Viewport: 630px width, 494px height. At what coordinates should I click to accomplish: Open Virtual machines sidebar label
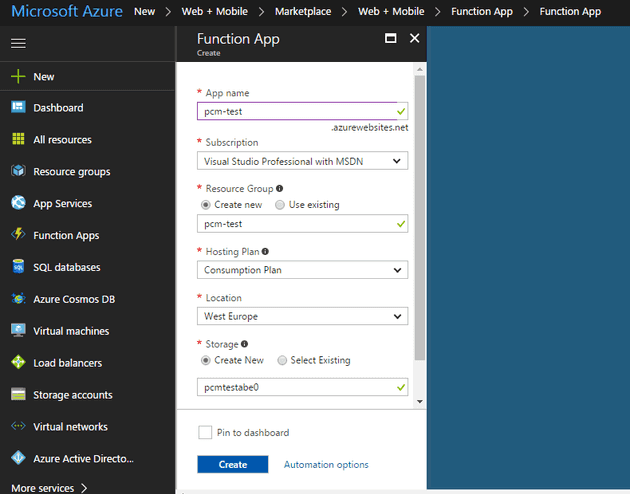pyautogui.click(x=71, y=331)
